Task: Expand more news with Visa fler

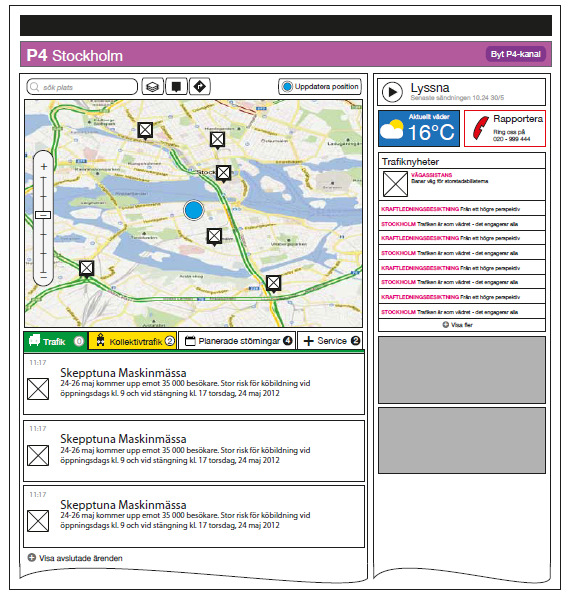Action: [x=462, y=325]
